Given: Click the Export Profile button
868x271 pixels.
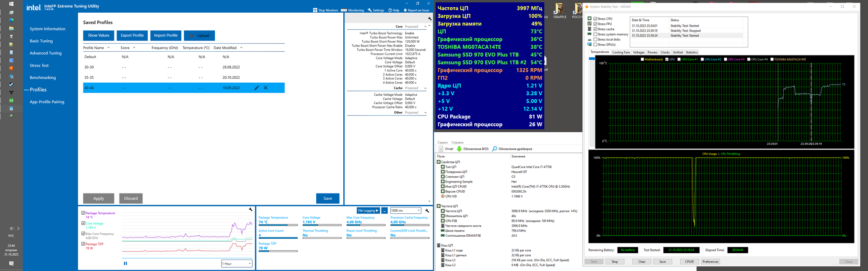Looking at the screenshot, I should tap(132, 36).
